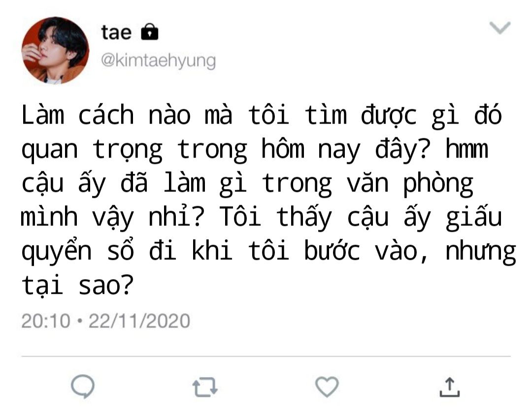Click the phrase văn phòng in tweet
Viewport: 532px width, 414px height.
[x=410, y=184]
